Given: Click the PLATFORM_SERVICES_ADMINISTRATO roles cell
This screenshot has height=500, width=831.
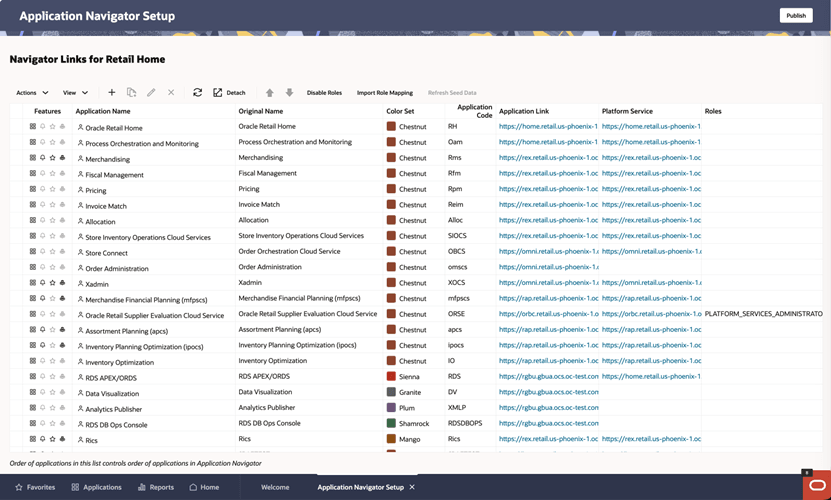Looking at the screenshot, I should point(764,314).
